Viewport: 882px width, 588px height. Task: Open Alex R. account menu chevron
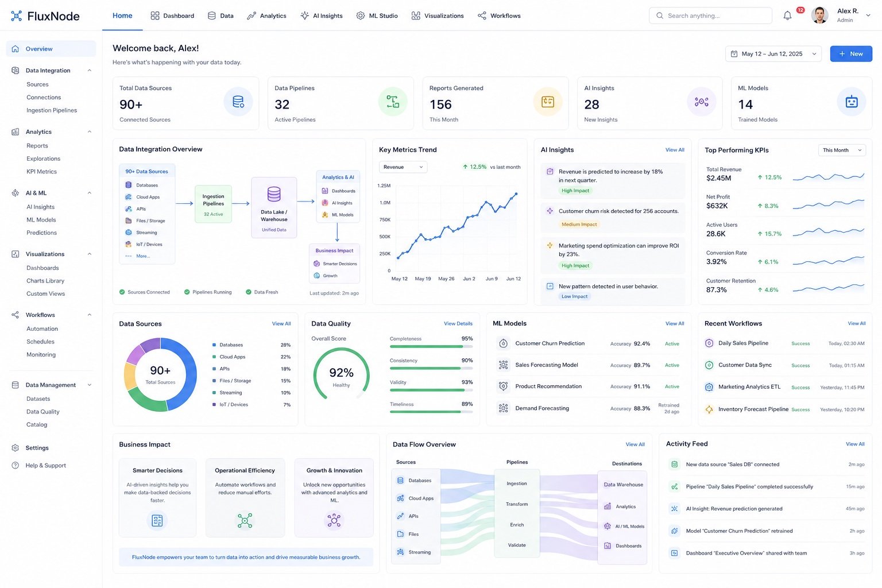[x=868, y=16]
